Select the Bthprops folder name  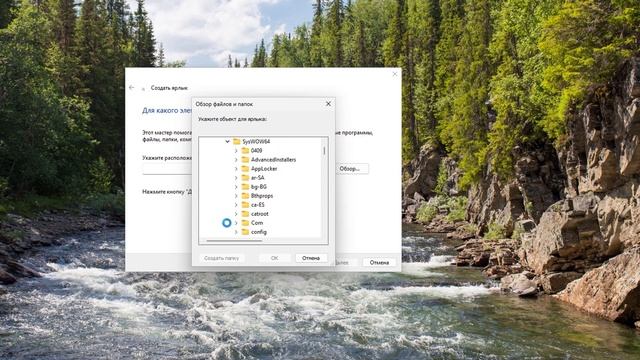pos(262,196)
